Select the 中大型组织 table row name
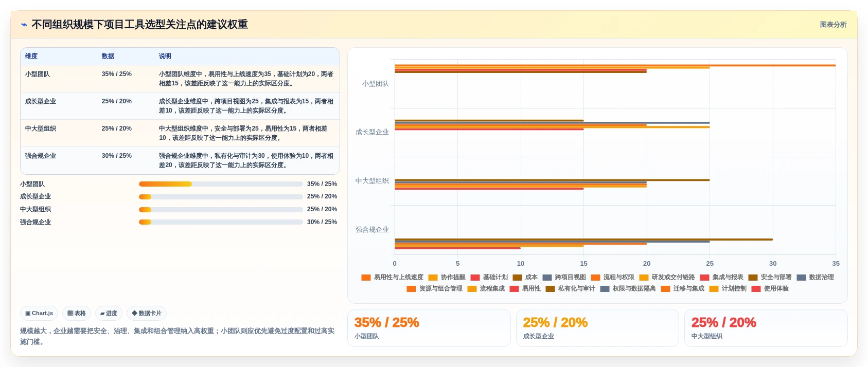Image resolution: width=868 pixels, height=367 pixels. [x=41, y=129]
